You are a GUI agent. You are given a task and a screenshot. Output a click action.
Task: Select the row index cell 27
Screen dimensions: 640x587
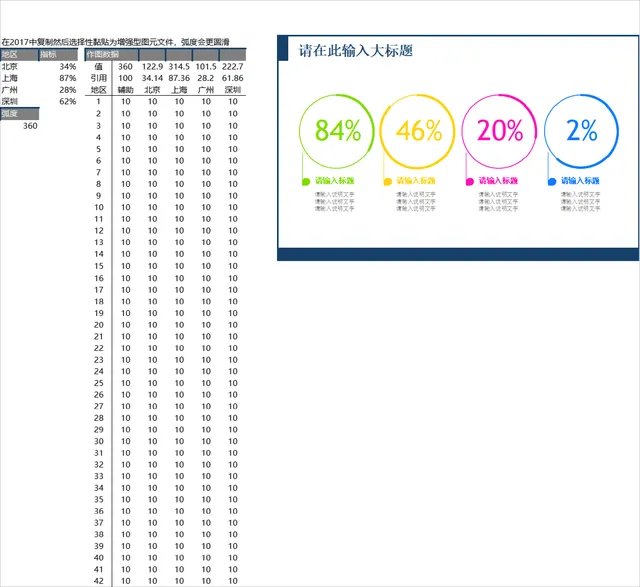coord(98,406)
